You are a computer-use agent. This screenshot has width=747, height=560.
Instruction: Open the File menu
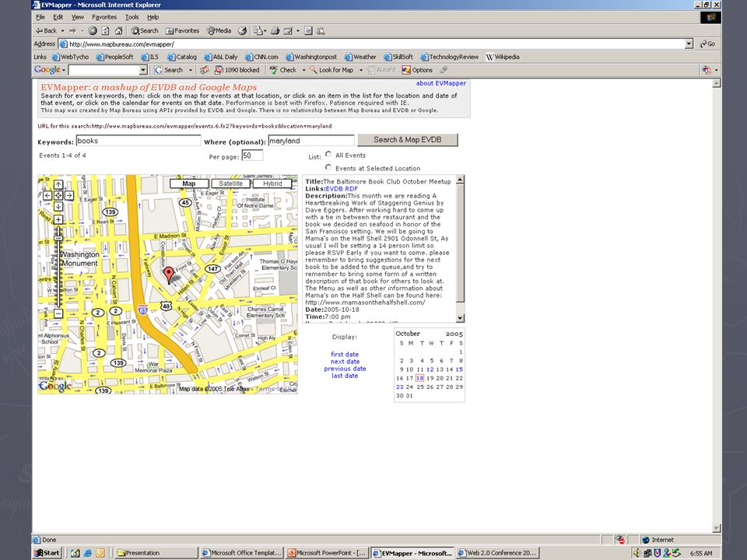(40, 17)
